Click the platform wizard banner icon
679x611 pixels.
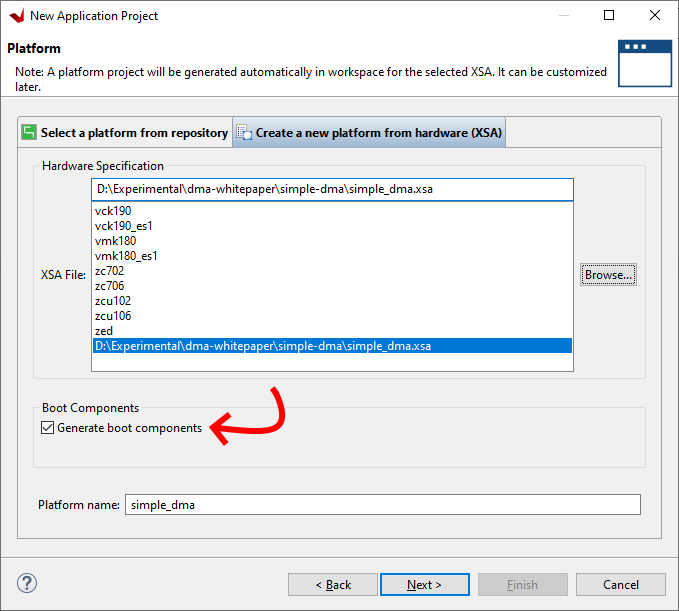coord(645,63)
